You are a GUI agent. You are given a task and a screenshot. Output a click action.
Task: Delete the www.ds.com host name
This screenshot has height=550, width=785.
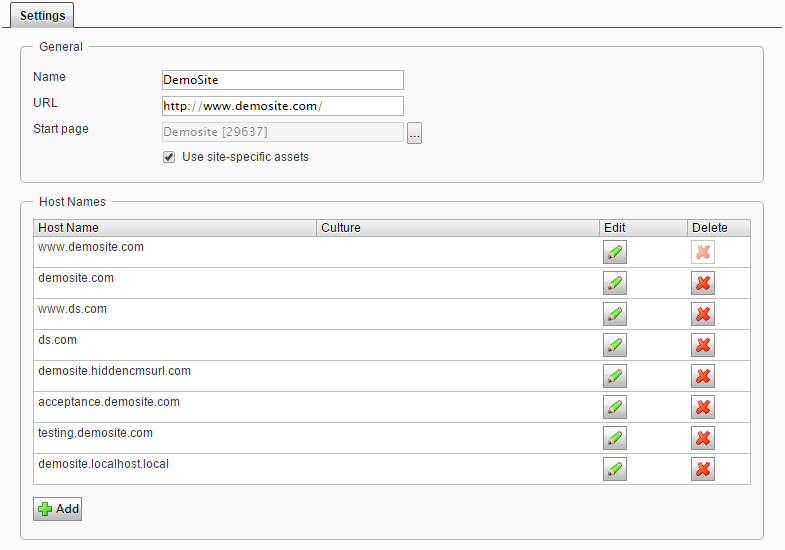[703, 314]
